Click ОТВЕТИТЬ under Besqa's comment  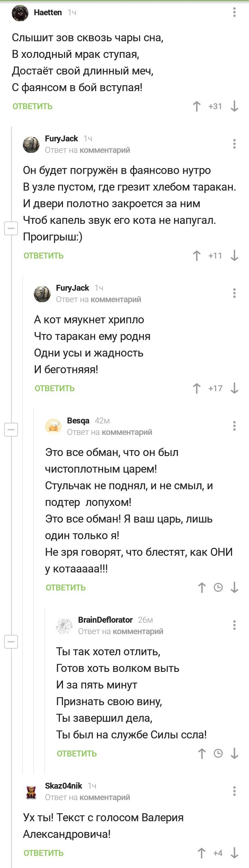(66, 587)
